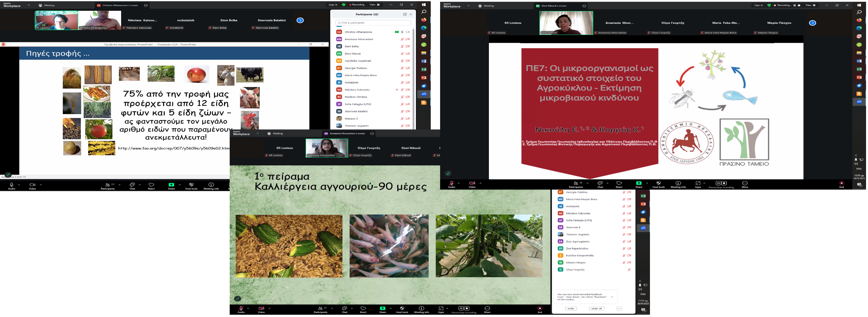Open React in Christos Athanassiou's screen window
Image resolution: width=868 pixels, height=317 pixels.
pyautogui.click(x=151, y=186)
